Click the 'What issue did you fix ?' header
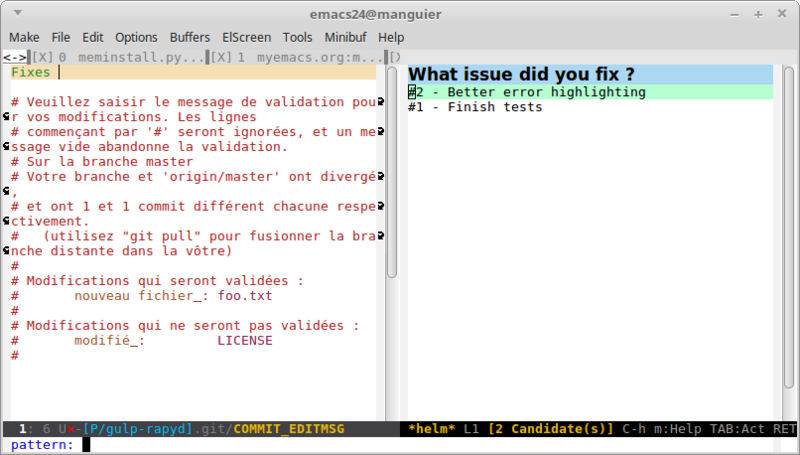This screenshot has height=455, width=800. click(x=590, y=74)
